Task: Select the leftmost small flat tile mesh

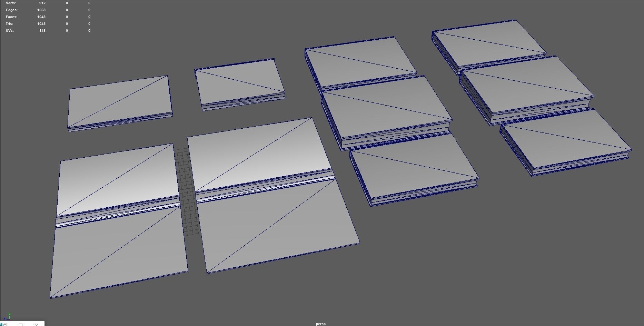Action: point(120,103)
